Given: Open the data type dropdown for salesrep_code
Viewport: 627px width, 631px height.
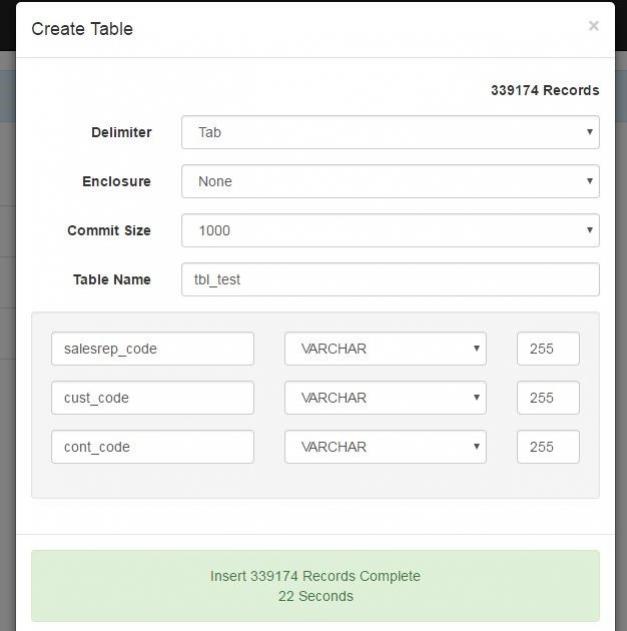Looking at the screenshot, I should (x=385, y=349).
